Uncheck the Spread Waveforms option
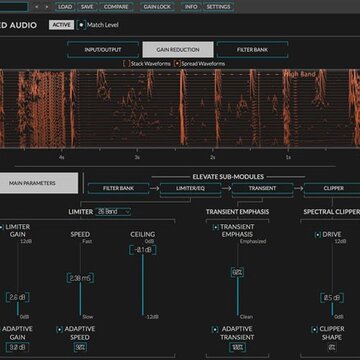Screen dimensions: 360x360 pos(177,64)
